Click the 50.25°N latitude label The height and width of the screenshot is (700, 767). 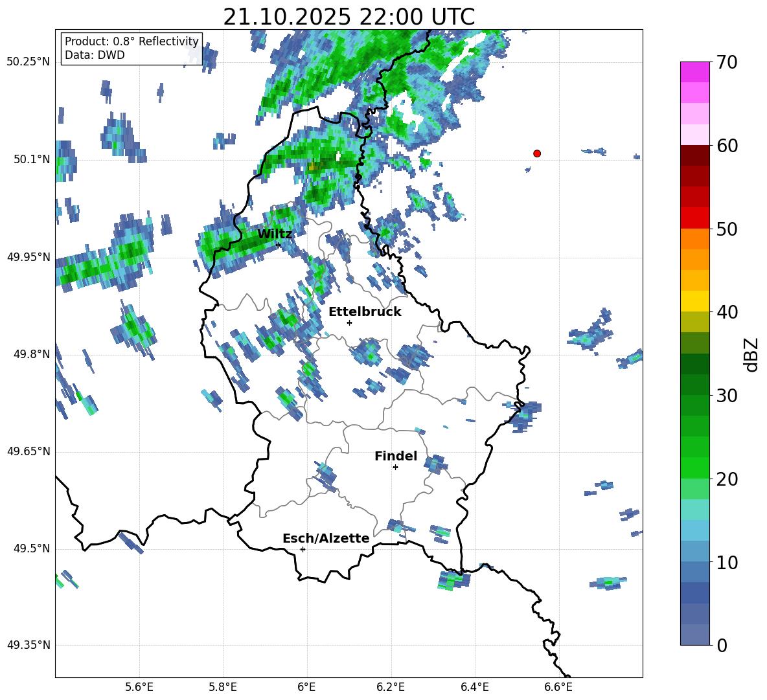(29, 62)
